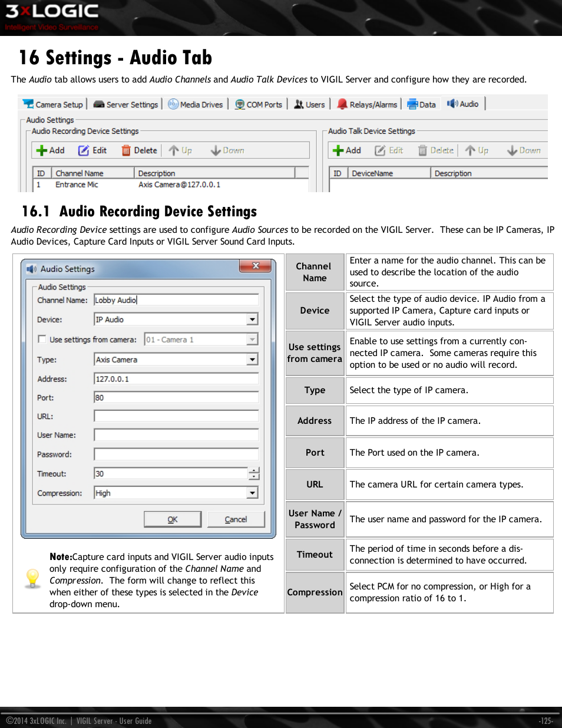Screen dimensions: 562x728
Task: Move recording device Down
Action: click(x=227, y=150)
